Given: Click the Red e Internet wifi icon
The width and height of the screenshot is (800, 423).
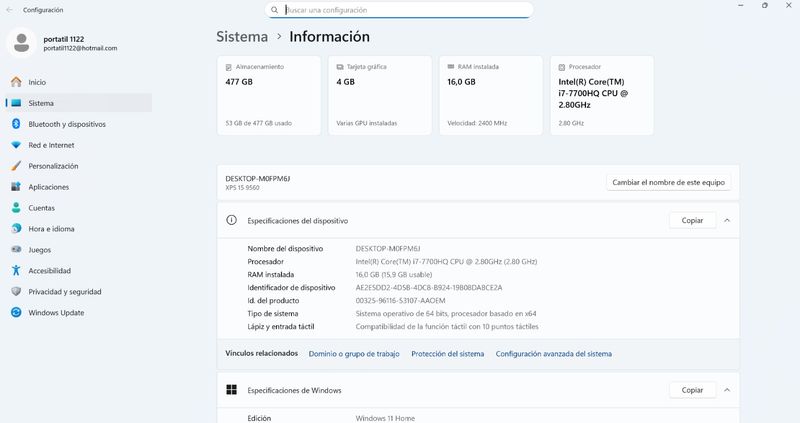Looking at the screenshot, I should point(16,145).
